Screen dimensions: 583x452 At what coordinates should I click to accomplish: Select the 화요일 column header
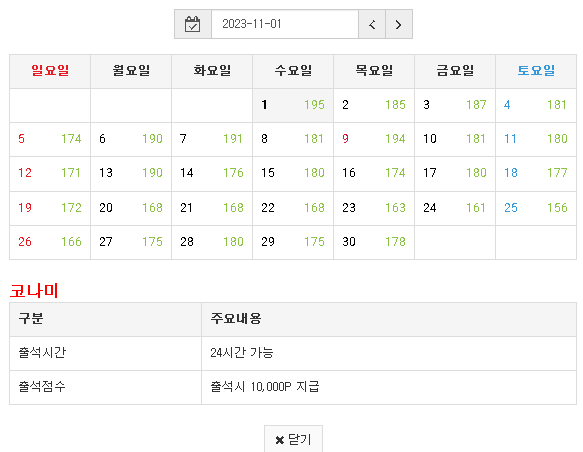coord(212,71)
